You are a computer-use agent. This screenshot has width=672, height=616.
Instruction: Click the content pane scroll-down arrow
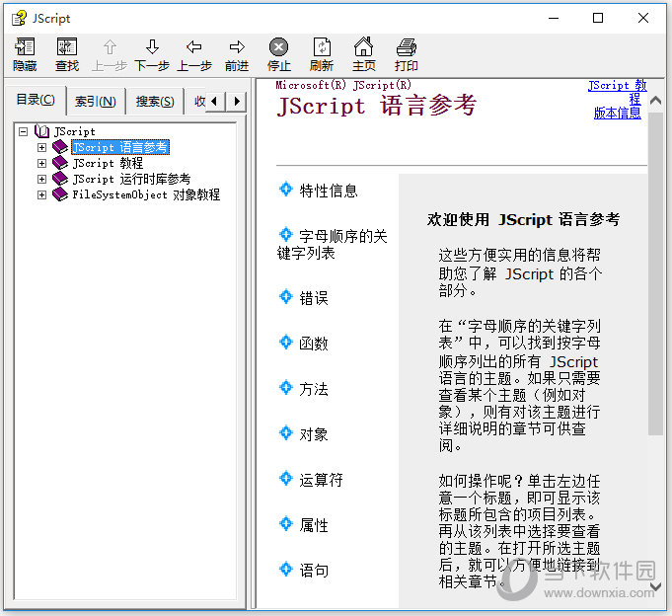click(x=655, y=586)
